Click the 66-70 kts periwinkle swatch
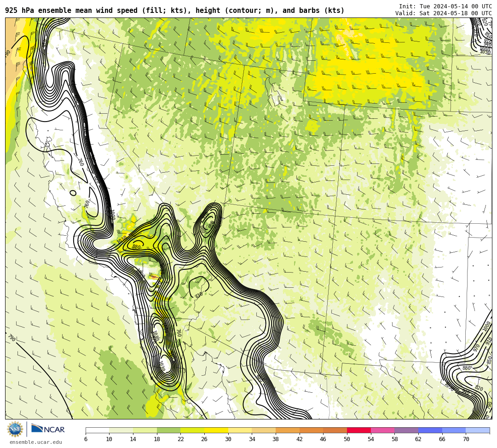Screen dimensions: 497x448 (454, 430)
